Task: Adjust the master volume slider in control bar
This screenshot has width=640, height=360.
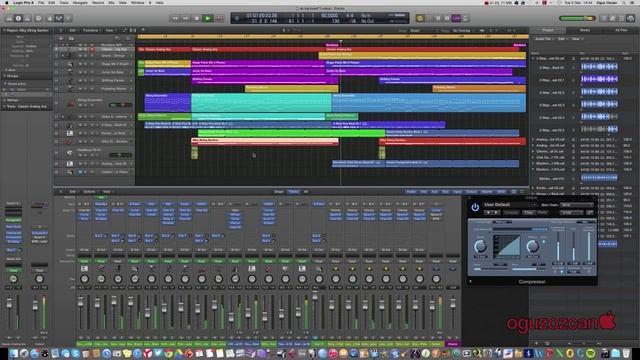Action: [577, 18]
